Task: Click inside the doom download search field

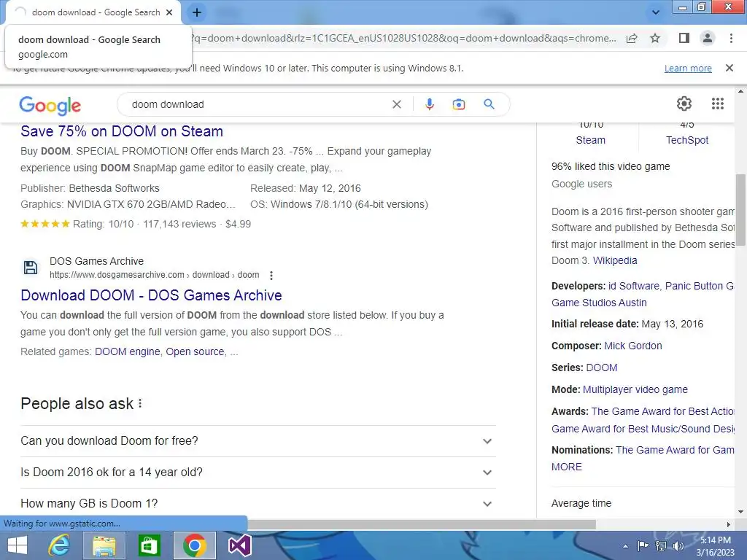Action: 258,104
